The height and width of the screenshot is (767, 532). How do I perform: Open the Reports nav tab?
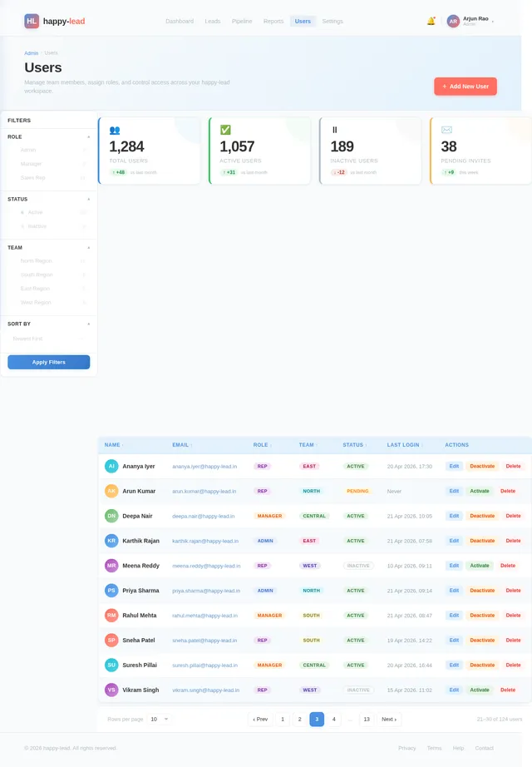coord(273,21)
